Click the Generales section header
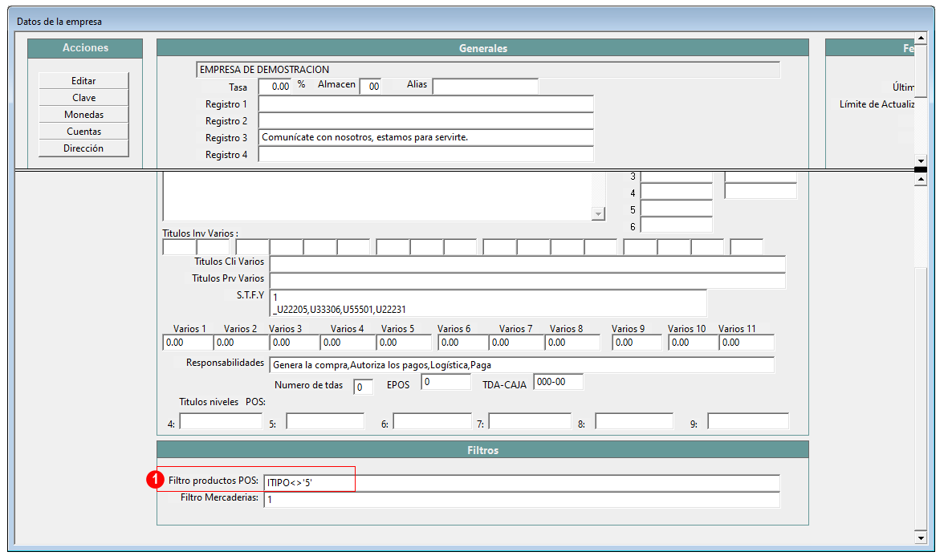This screenshot has width=944, height=560. pos(483,48)
